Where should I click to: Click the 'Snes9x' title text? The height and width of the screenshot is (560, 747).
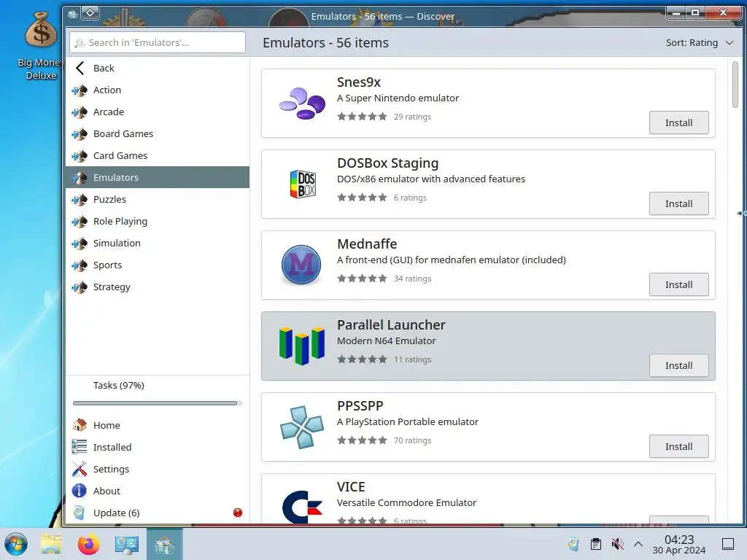(x=359, y=82)
